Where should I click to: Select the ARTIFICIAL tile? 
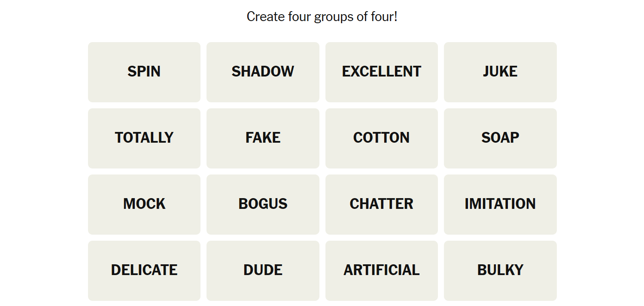381,270
